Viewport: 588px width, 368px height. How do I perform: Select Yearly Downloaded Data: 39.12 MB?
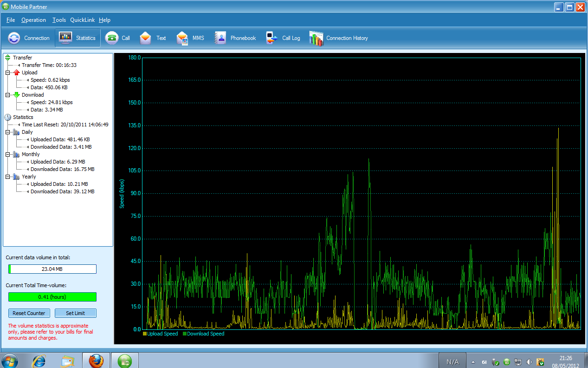pos(63,191)
